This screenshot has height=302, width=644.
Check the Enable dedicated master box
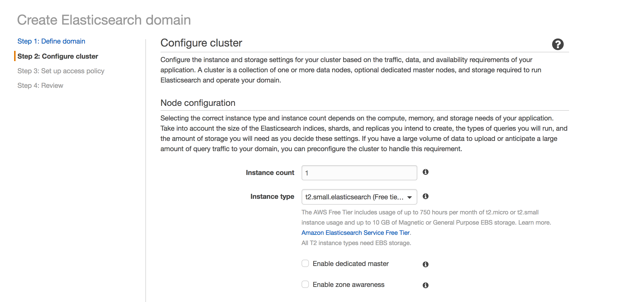pos(305,264)
